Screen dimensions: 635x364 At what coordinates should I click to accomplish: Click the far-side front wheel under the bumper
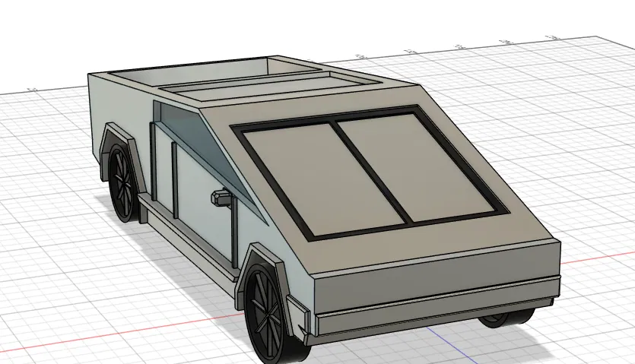click(506, 318)
